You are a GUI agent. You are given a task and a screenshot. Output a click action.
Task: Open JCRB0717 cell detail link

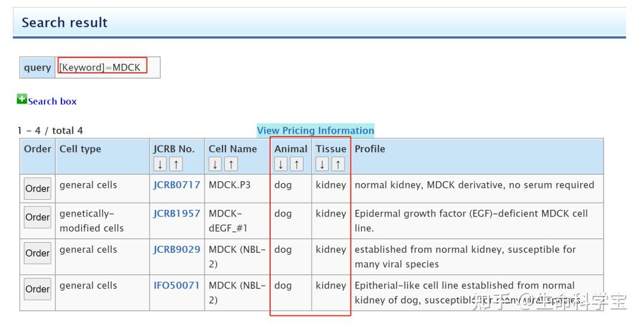point(177,185)
